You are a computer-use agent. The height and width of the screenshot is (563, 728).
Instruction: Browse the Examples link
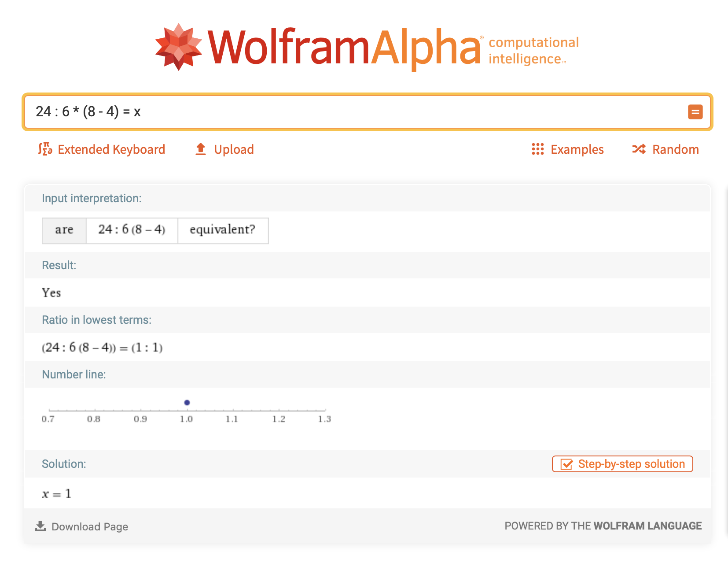568,149
